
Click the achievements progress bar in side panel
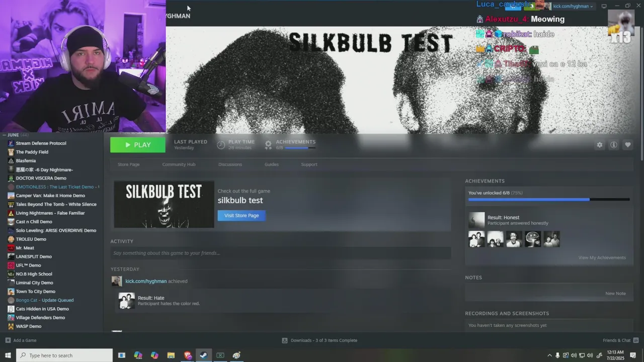(x=549, y=200)
